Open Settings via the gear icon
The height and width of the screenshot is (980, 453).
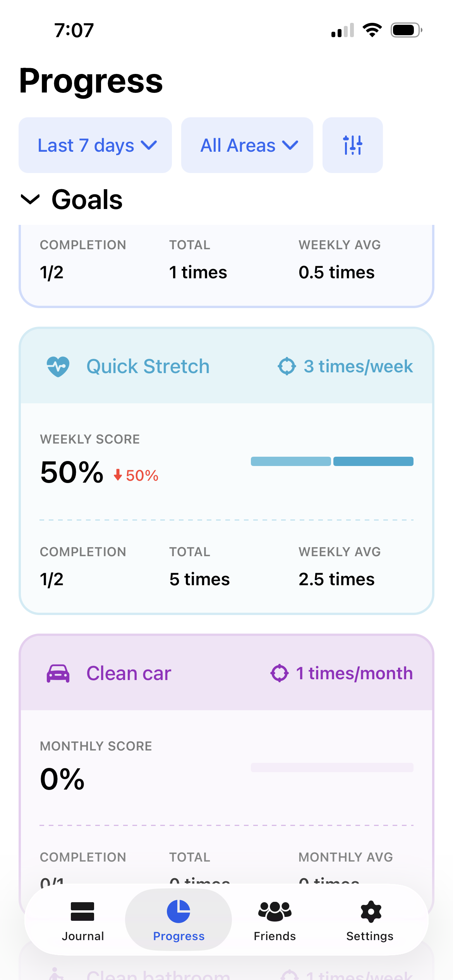[x=371, y=911]
